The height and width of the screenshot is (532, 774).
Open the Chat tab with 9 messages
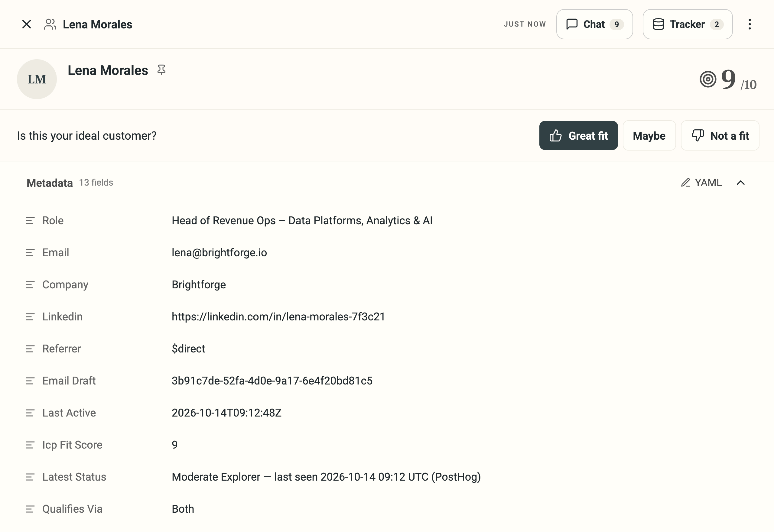click(594, 24)
